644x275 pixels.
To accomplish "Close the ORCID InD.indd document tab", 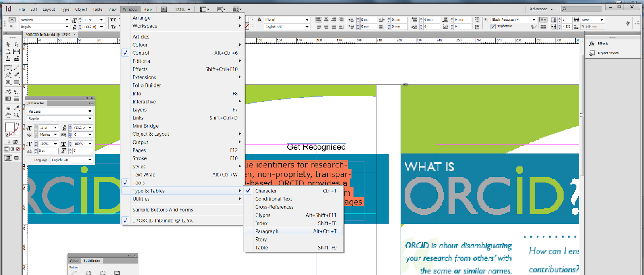I will 74,35.
